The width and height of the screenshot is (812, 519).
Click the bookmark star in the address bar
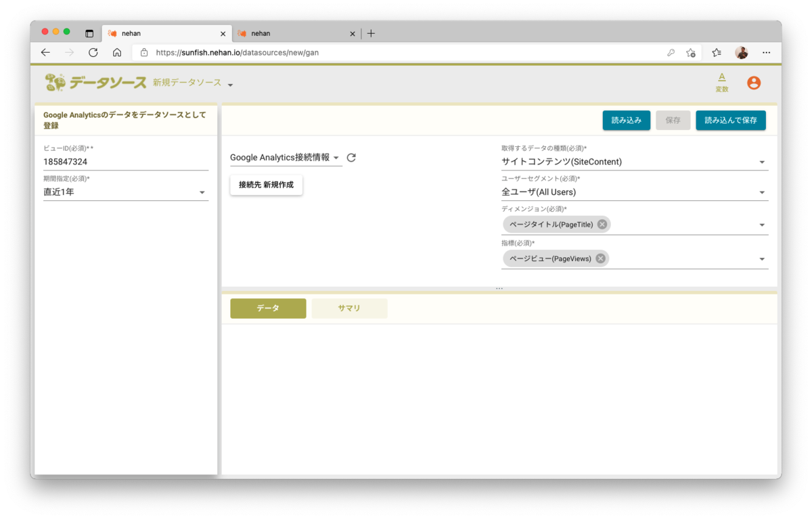click(691, 52)
